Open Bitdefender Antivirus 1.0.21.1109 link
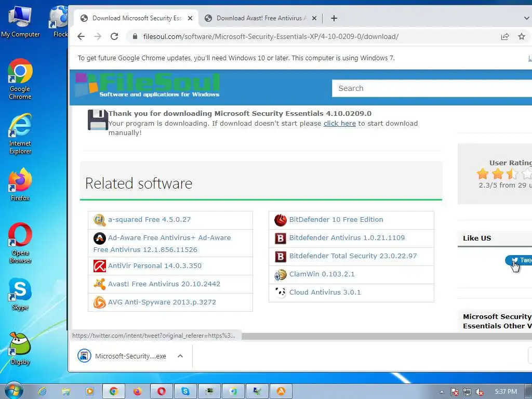The width and height of the screenshot is (532, 399). click(x=347, y=238)
